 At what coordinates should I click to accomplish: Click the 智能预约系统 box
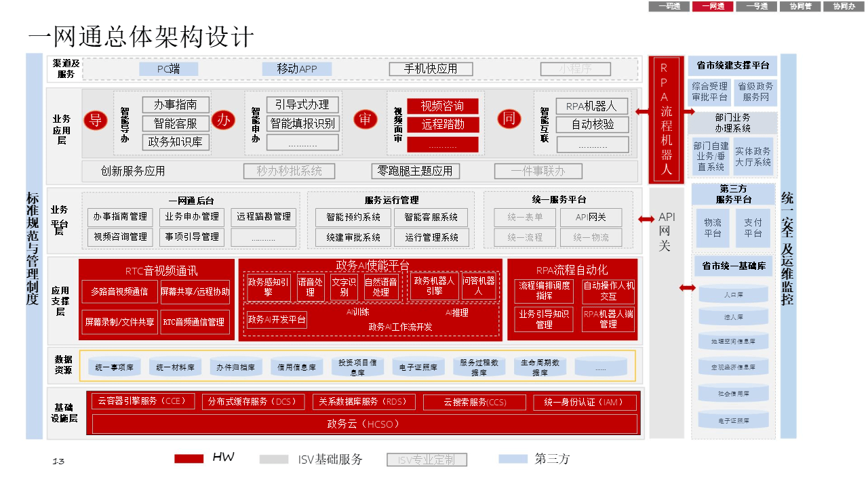[x=353, y=218]
